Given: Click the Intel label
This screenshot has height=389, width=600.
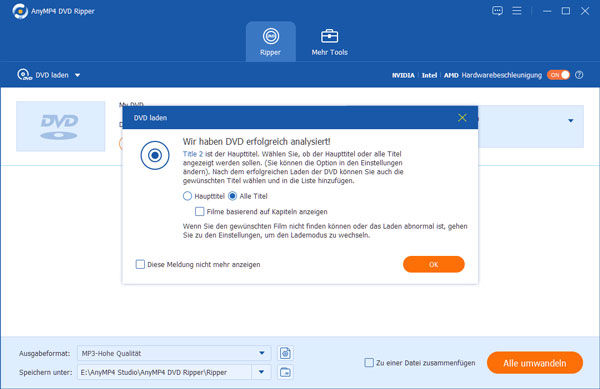Looking at the screenshot, I should point(429,75).
